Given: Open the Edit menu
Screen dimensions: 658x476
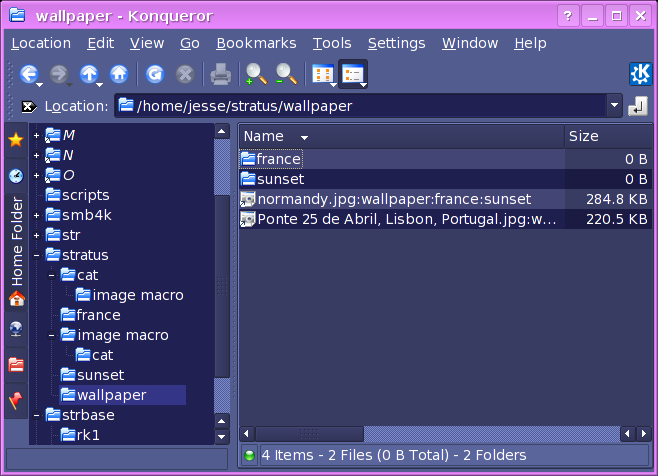Looking at the screenshot, I should pos(101,43).
